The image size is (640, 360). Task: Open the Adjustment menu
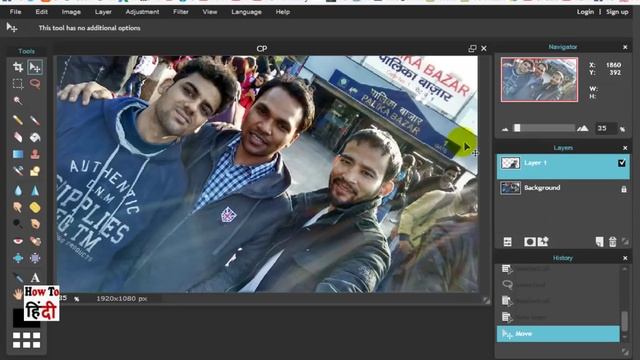click(x=142, y=12)
